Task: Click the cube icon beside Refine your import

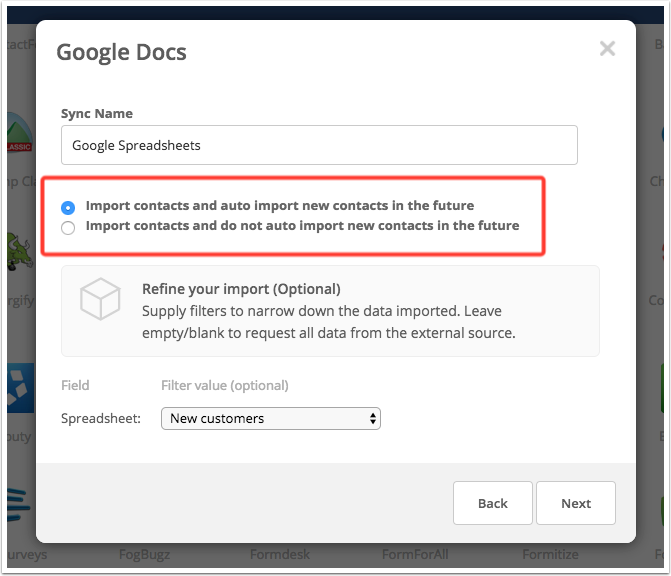Action: point(100,299)
